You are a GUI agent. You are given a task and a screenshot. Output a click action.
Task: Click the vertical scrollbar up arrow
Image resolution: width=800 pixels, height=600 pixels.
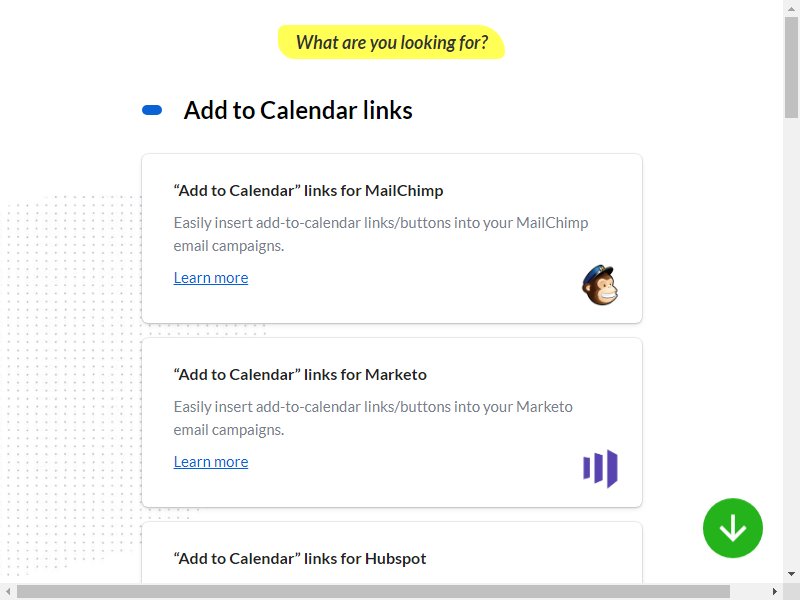pos(791,9)
